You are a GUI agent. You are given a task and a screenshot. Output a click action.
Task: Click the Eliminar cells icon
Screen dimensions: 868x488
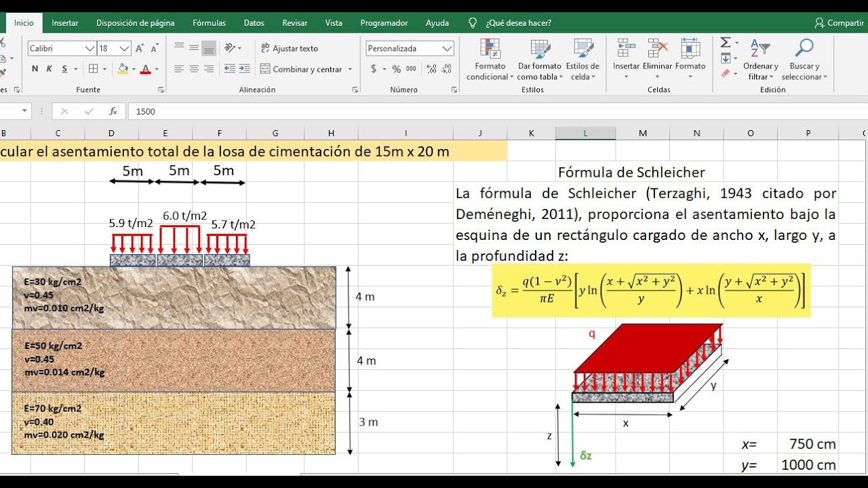click(x=658, y=49)
